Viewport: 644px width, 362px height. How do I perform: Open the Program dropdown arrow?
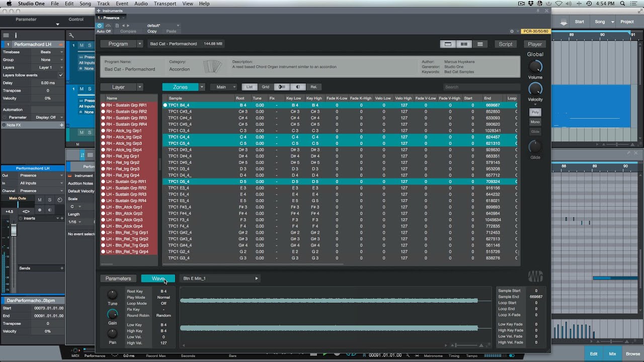[139, 44]
